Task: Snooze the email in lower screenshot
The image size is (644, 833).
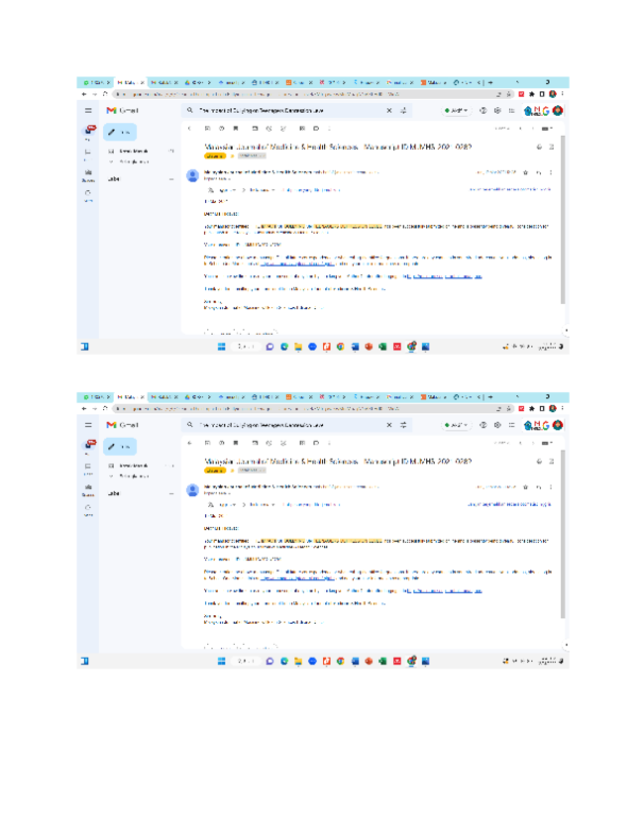Action: [x=268, y=443]
